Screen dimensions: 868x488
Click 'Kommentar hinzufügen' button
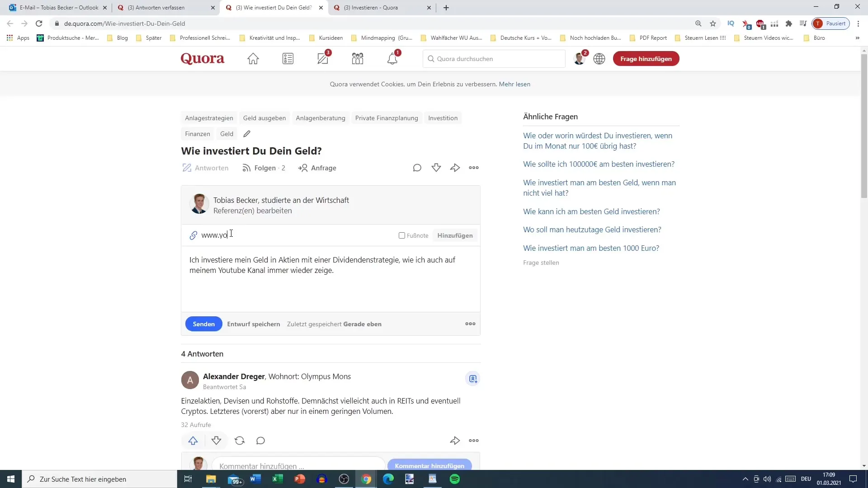(429, 465)
